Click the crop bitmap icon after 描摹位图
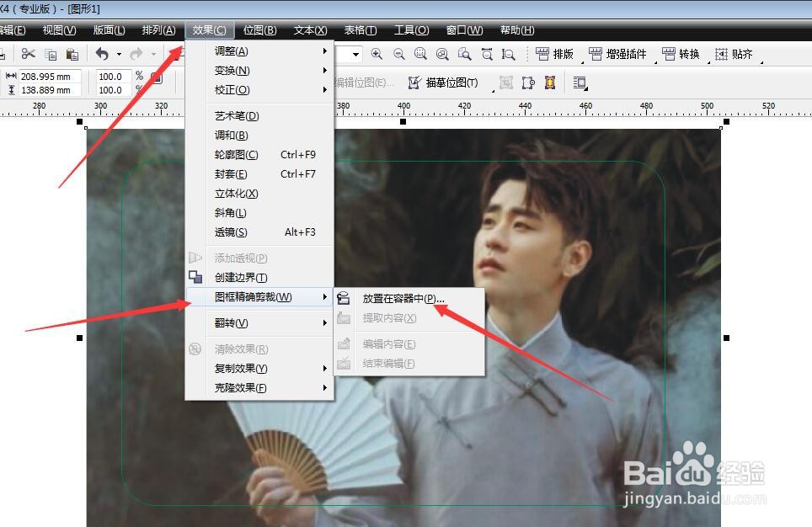This screenshot has height=527, width=812. pyautogui.click(x=506, y=83)
